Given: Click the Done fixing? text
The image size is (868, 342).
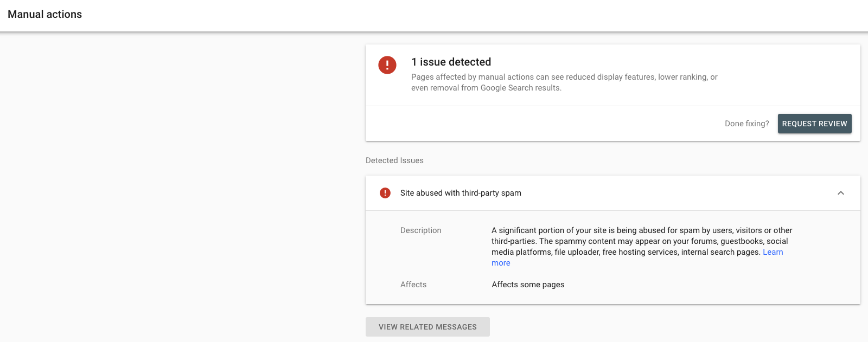Looking at the screenshot, I should click(747, 124).
